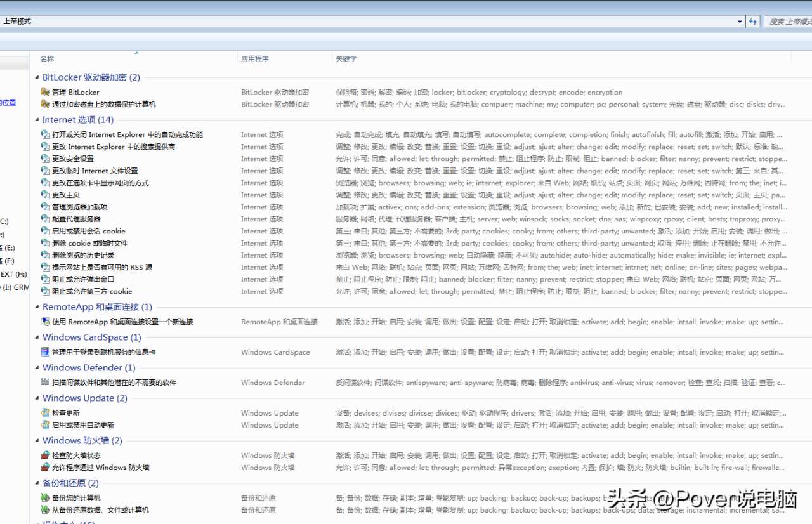Screen dimensions: 812x524
Task: Click the icon beside 允许程序通过 Windows 防火墙
Action: (x=45, y=468)
